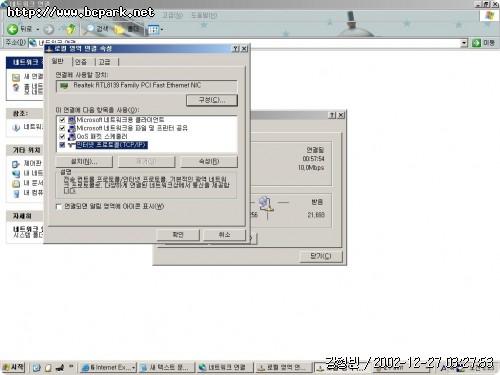This screenshot has width=500, height=375.
Task: Click the 설치(N)... install button
Action: click(84, 162)
